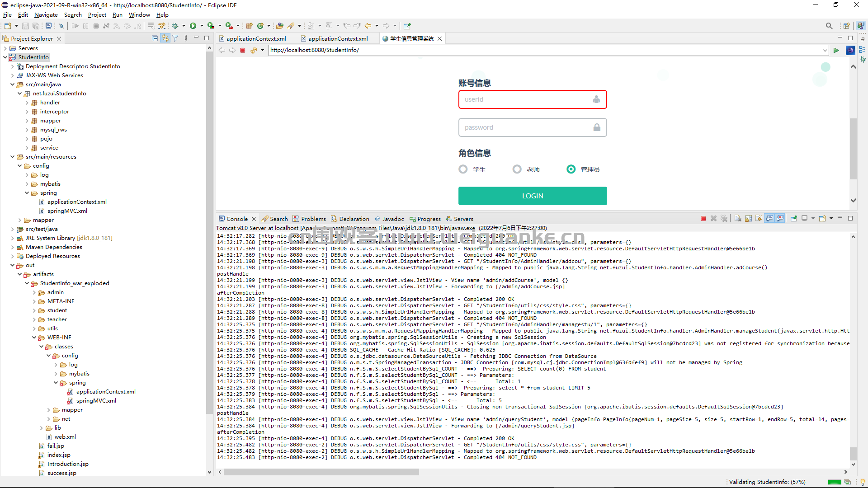Open the Window menu

click(x=139, y=15)
